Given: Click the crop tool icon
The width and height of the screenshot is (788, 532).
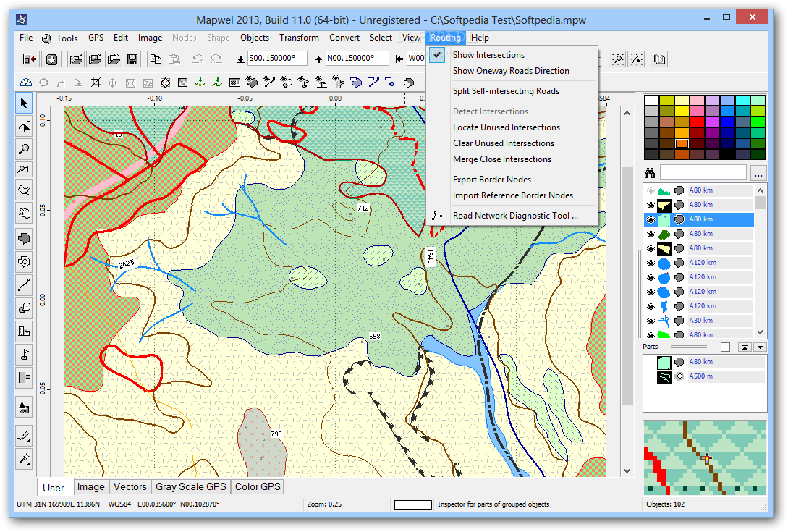Looking at the screenshot, I should point(96,83).
